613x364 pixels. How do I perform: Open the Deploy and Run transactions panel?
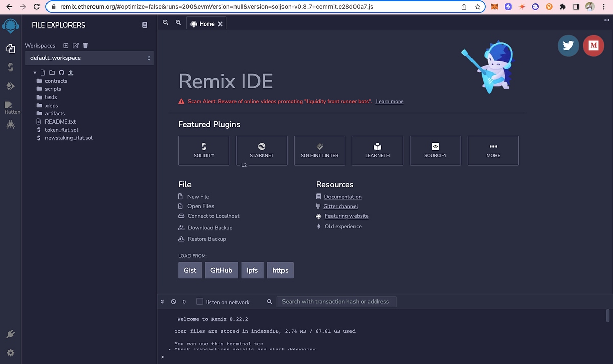click(x=11, y=86)
